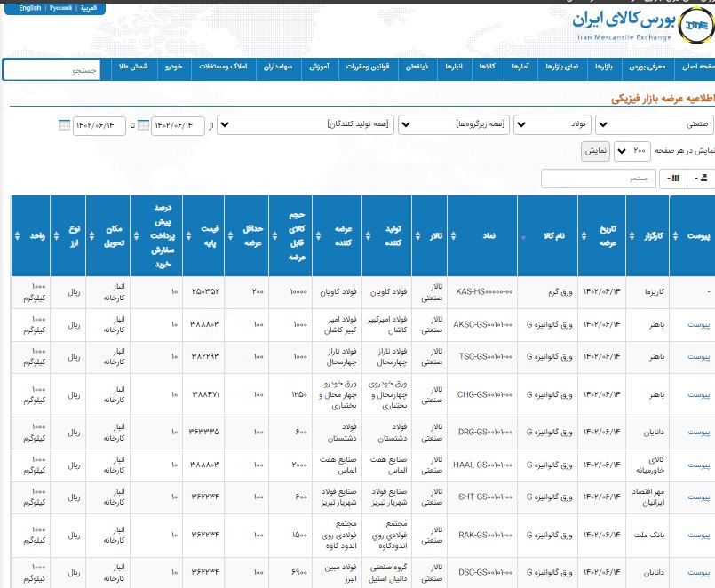Sort table by the حداقل عرضه column arrows

tap(230, 236)
